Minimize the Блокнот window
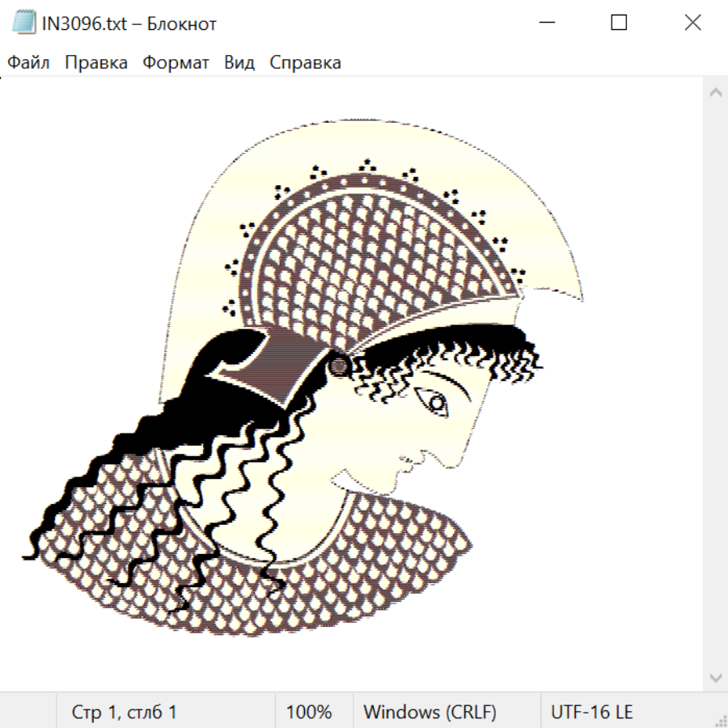 tap(546, 23)
